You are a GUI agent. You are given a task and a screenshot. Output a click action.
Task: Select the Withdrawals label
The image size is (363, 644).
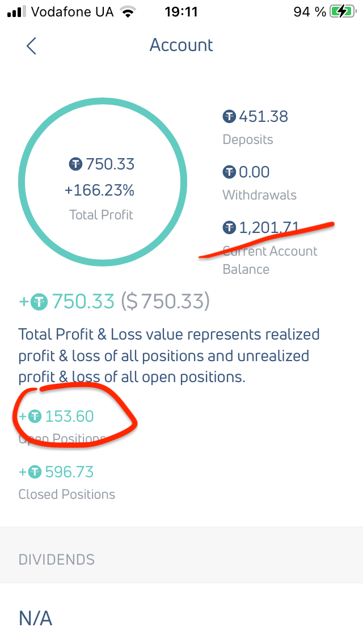coord(259,195)
